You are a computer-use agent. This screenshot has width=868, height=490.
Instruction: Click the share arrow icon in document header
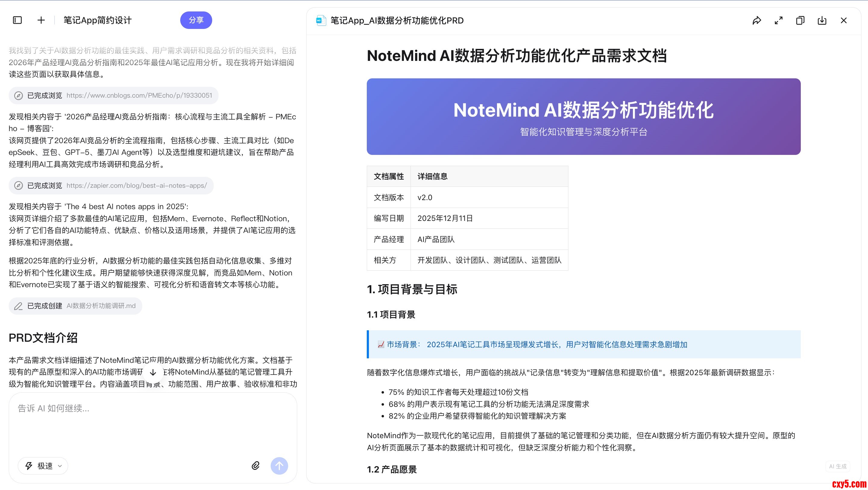coord(756,20)
